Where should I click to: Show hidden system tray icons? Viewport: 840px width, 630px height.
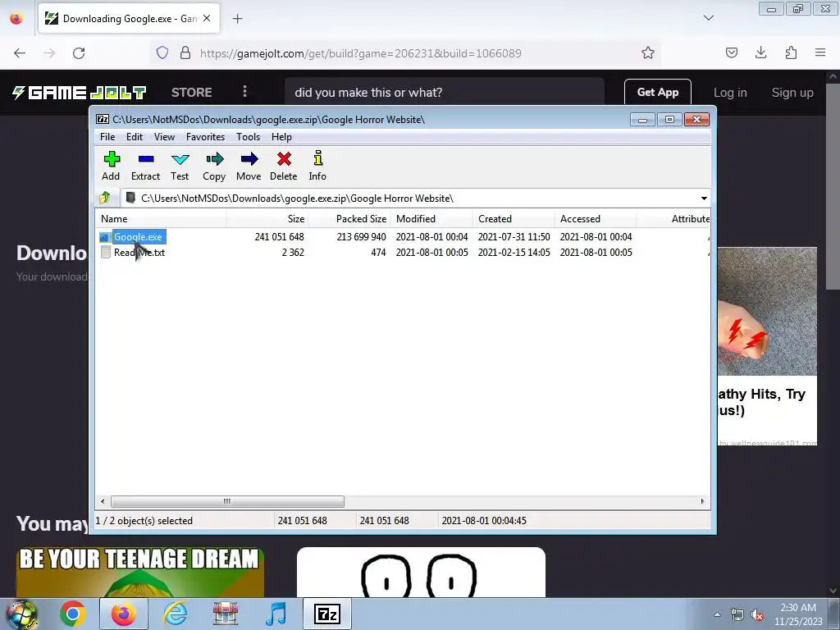click(x=717, y=614)
